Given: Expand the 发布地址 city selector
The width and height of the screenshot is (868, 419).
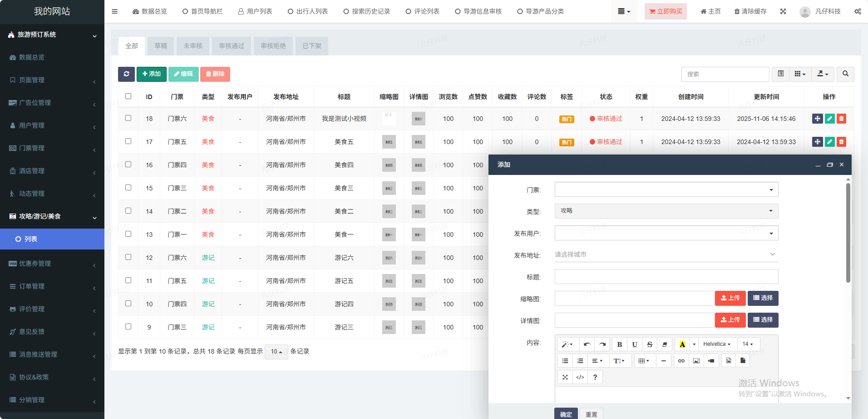Looking at the screenshot, I should pyautogui.click(x=666, y=254).
